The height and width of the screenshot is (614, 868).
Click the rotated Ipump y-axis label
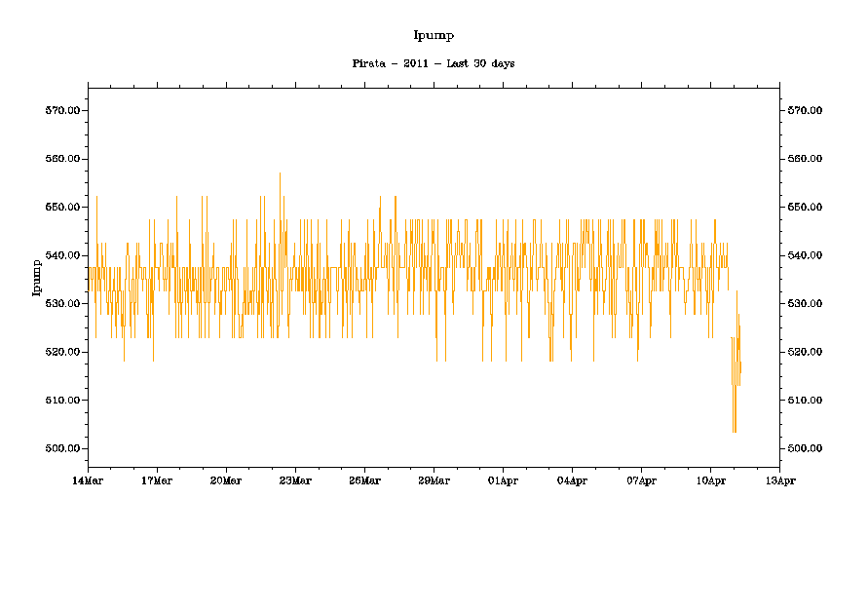(x=36, y=276)
